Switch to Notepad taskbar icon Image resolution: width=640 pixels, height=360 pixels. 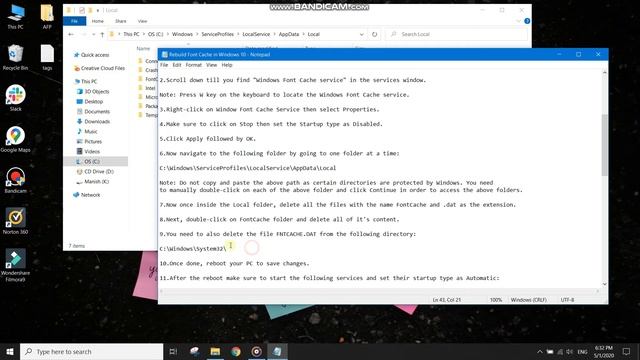277,351
